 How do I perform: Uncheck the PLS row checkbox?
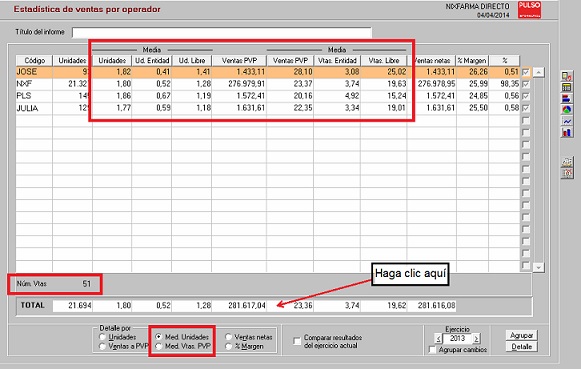(525, 96)
